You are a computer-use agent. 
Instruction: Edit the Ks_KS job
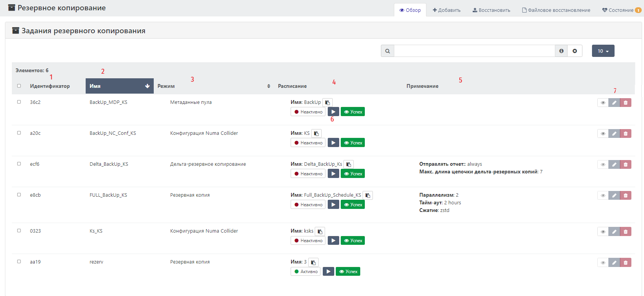[614, 231]
